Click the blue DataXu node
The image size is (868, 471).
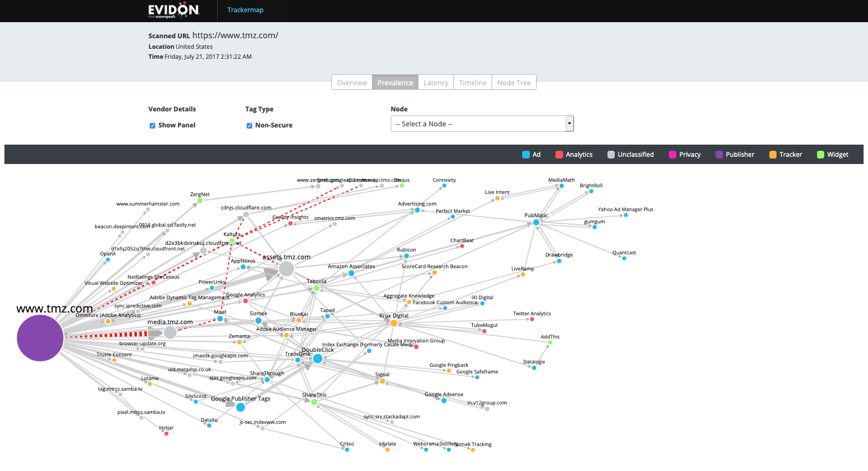click(x=209, y=426)
